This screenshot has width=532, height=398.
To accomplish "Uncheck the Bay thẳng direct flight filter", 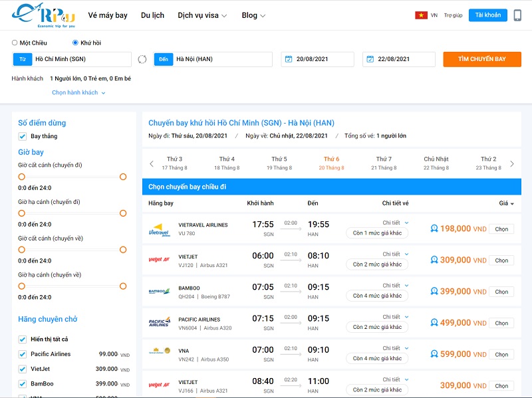I will coord(23,136).
